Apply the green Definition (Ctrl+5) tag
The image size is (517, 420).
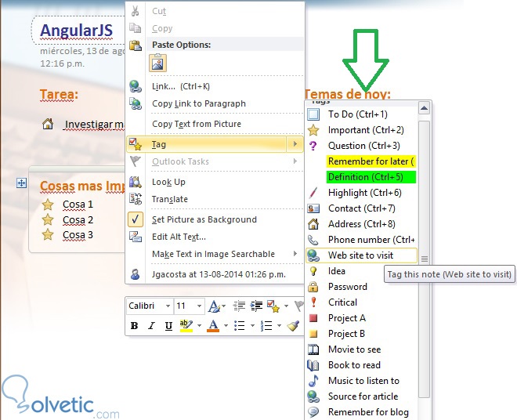click(x=371, y=177)
